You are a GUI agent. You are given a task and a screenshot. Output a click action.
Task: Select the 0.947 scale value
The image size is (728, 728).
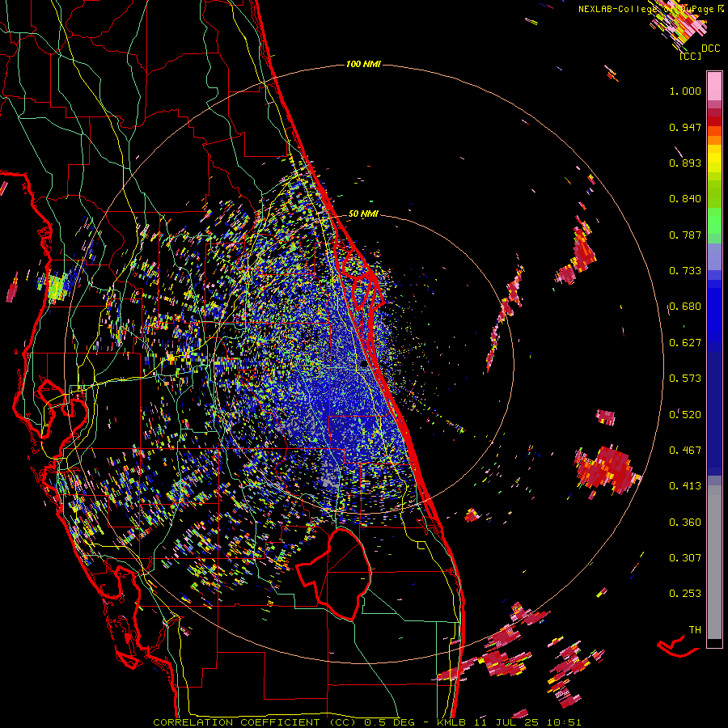point(685,127)
